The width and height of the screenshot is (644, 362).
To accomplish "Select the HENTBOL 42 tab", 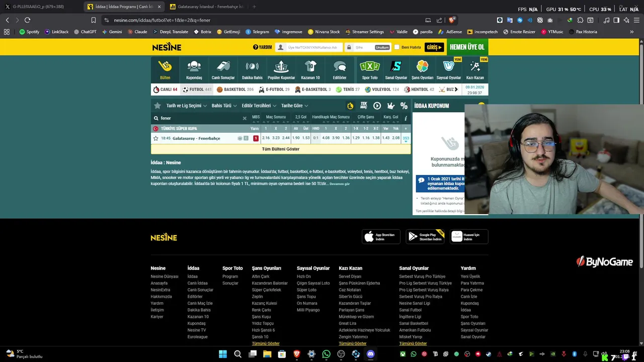I will 419,89.
